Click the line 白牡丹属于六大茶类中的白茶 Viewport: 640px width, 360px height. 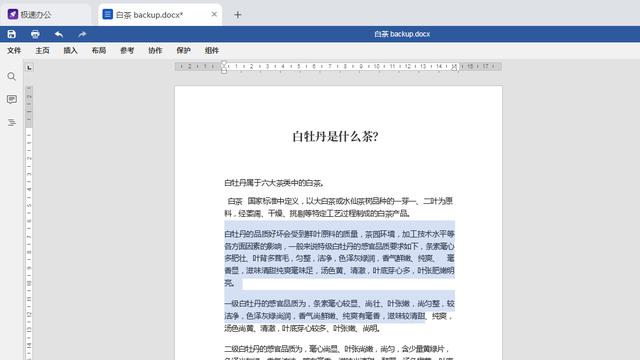(x=274, y=183)
